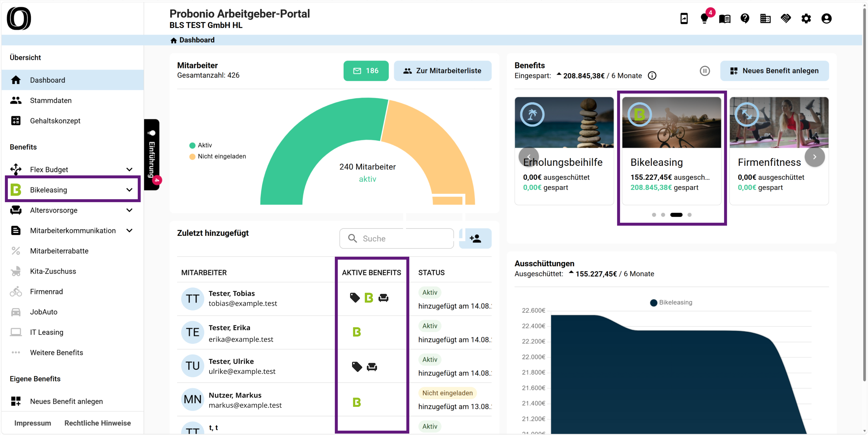Click the add employee icon button
Screen dimensions: 868x435
475,238
